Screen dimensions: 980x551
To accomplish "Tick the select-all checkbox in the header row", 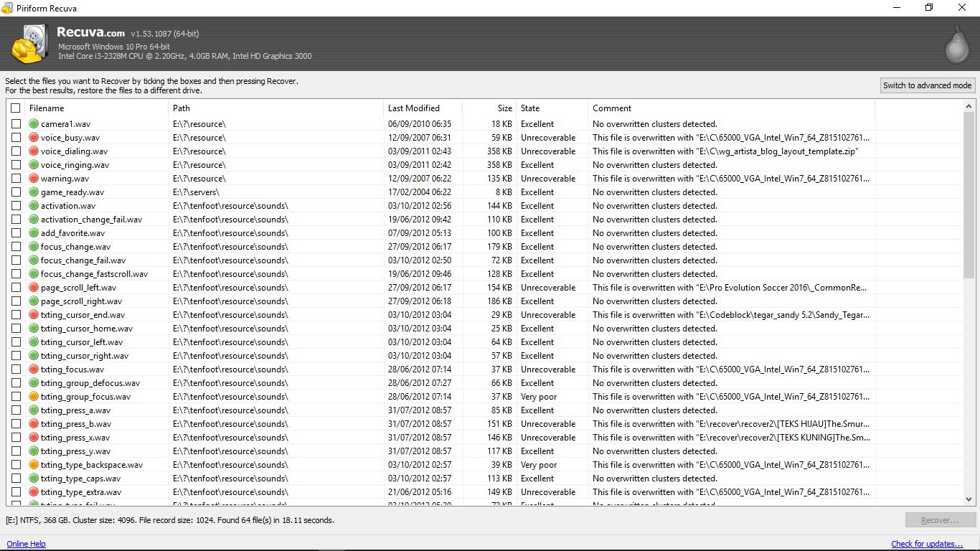I will [x=16, y=108].
